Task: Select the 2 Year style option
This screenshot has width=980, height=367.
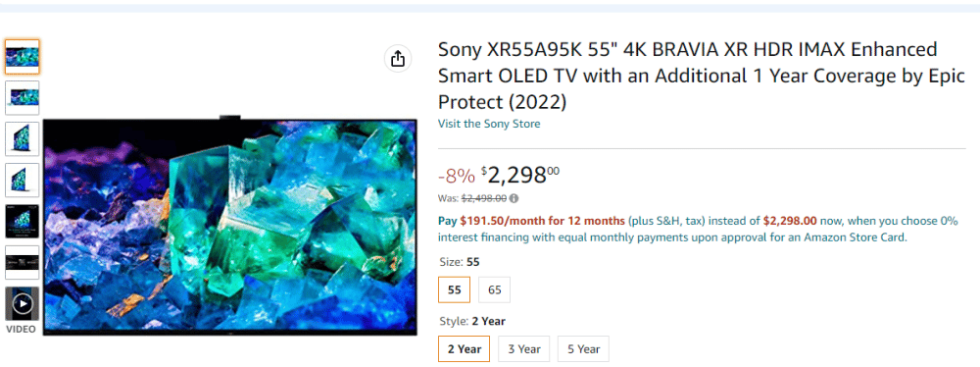Action: pos(464,348)
